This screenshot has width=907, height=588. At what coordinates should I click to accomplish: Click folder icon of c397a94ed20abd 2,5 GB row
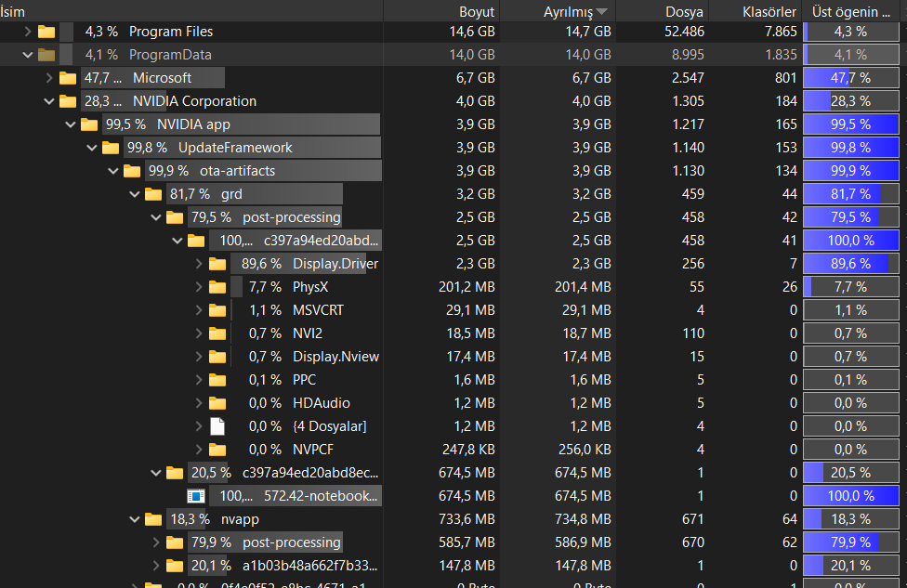tap(196, 241)
